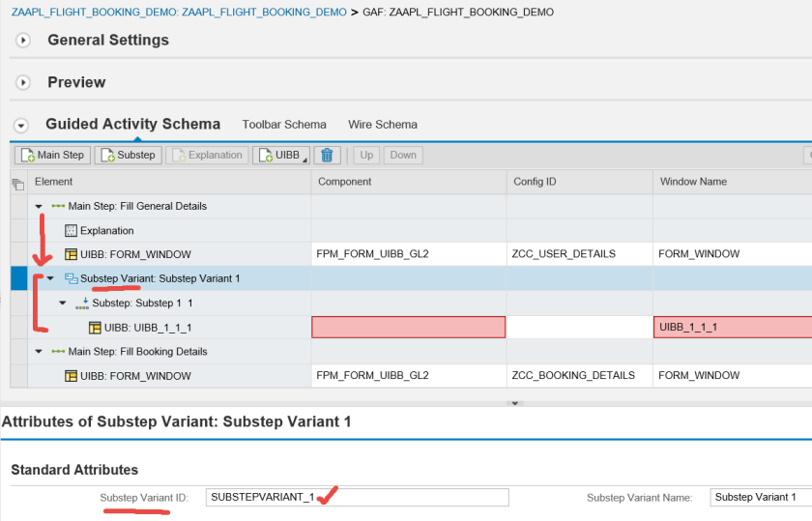This screenshot has width=812, height=521.
Task: Click the trash delete icon in toolbar
Action: (x=327, y=155)
